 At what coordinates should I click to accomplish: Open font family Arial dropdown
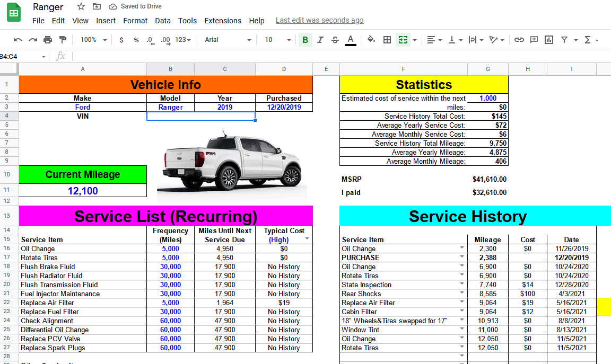coord(228,40)
